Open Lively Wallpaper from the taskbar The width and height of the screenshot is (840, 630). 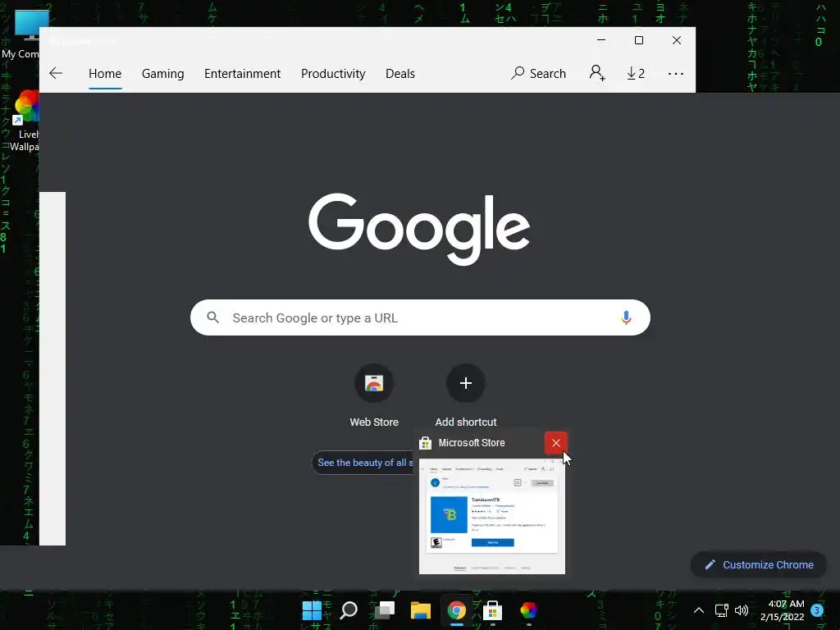point(529,610)
